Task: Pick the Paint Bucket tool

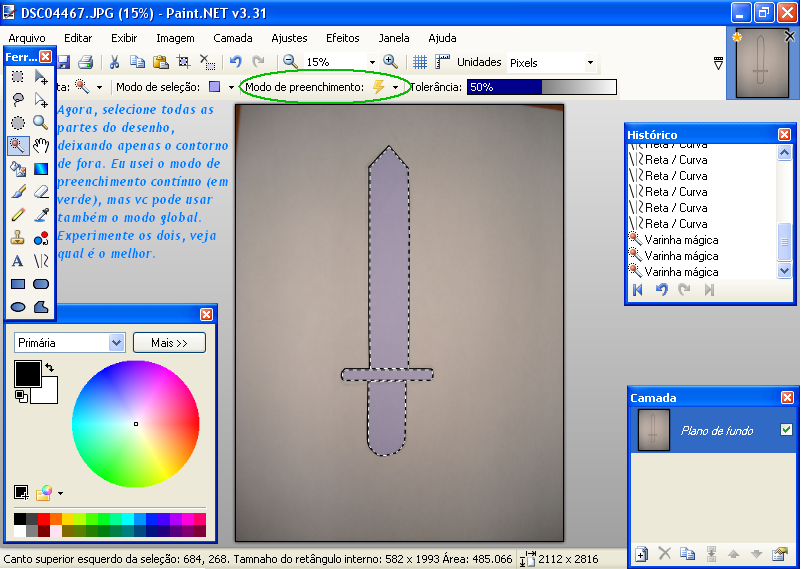Action: click(18, 168)
